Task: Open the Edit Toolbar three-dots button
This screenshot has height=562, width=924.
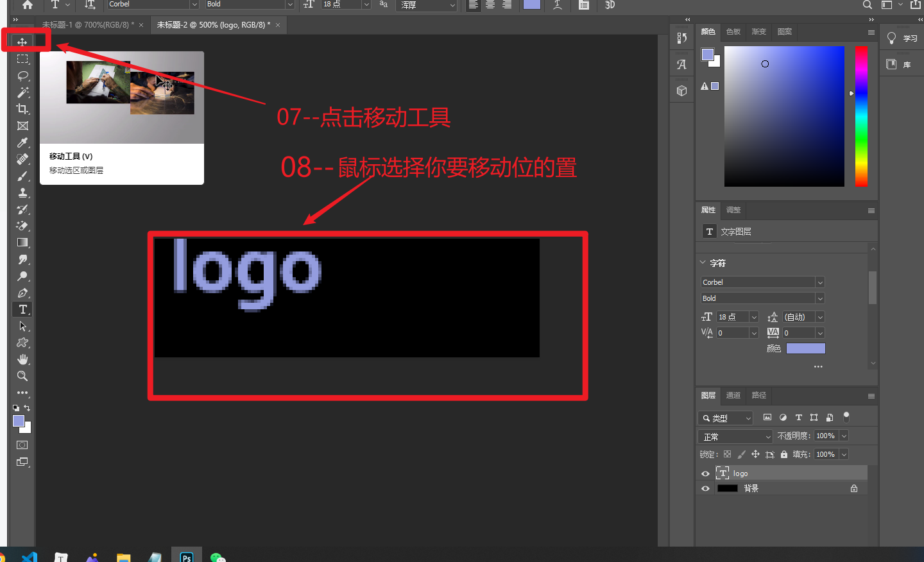Action: pos(22,393)
